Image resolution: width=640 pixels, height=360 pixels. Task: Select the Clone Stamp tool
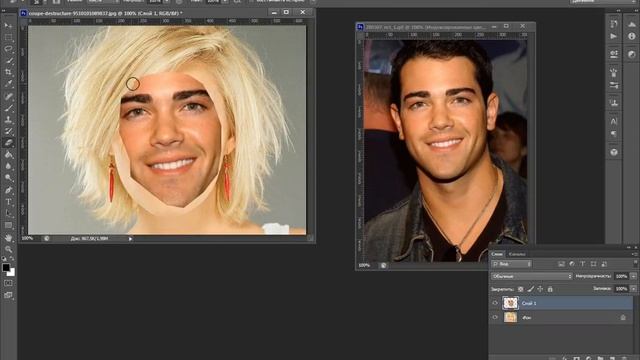8,120
